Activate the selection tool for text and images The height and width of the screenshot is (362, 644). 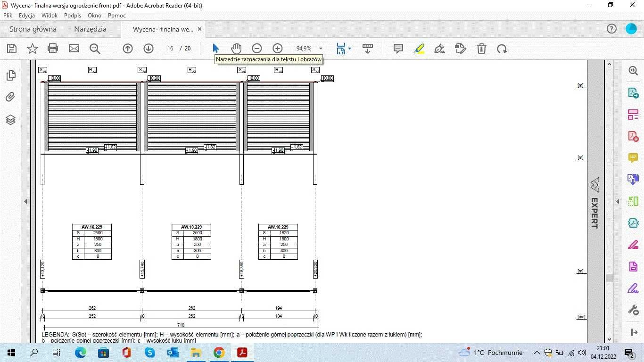click(x=215, y=49)
